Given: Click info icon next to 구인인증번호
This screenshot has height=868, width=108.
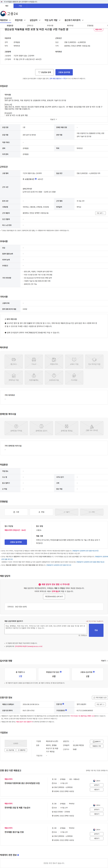Looking at the screenshot, I should tap(66, 710).
